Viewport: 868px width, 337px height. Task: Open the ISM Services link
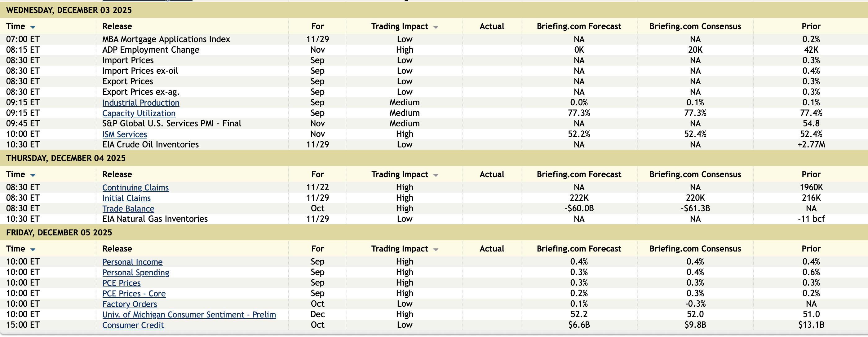click(x=124, y=134)
